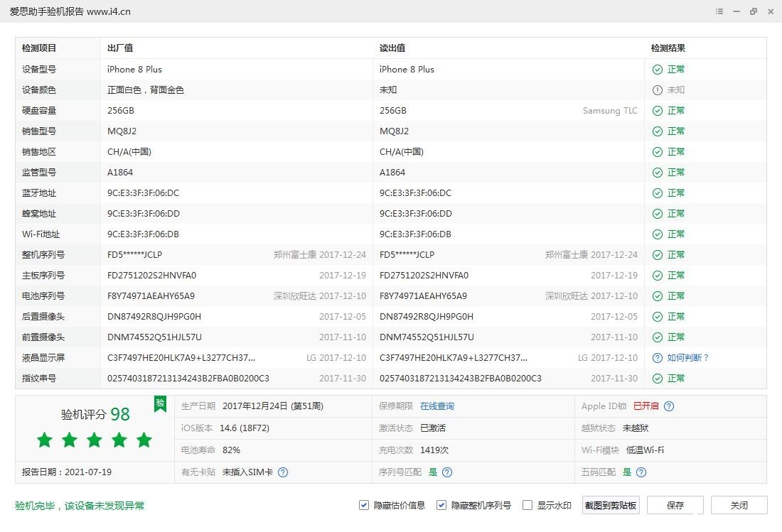Click the help icon beside 五码匹配
This screenshot has height=532, width=782.
tap(641, 472)
